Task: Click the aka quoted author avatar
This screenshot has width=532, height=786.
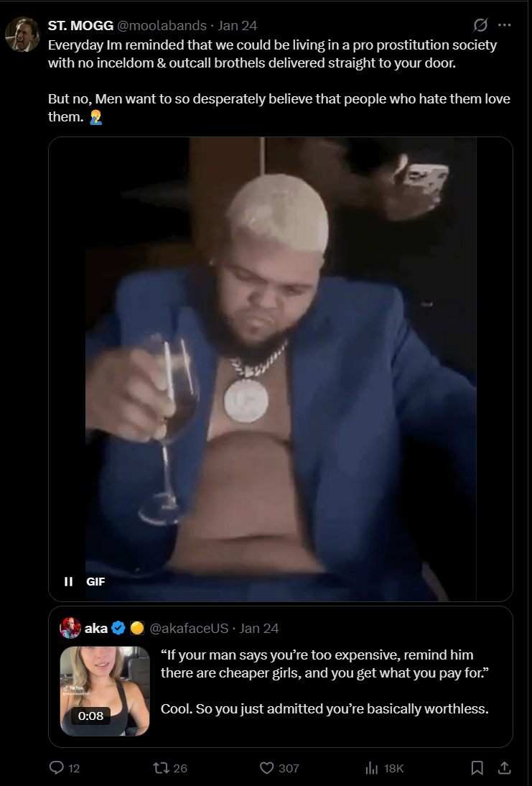Action: [x=70, y=628]
